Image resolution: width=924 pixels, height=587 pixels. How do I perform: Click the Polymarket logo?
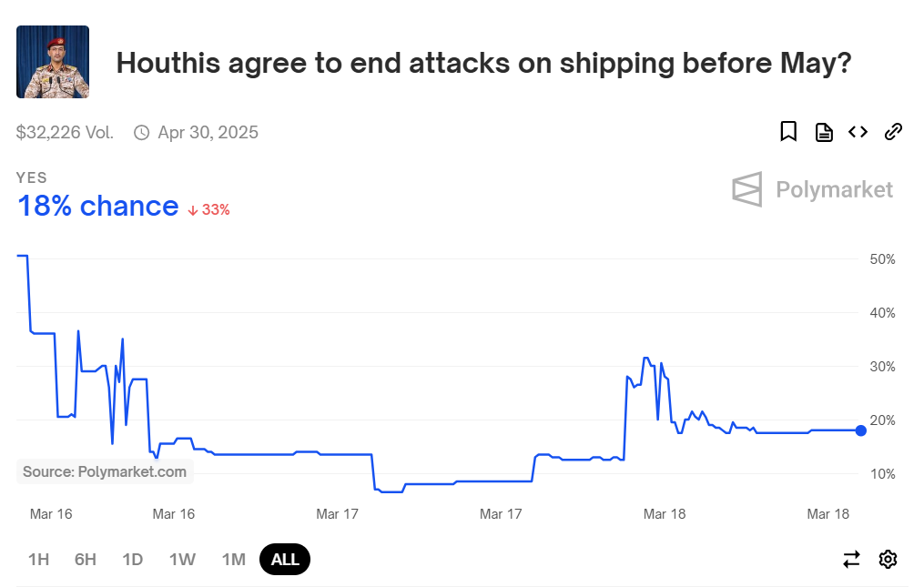(x=812, y=189)
